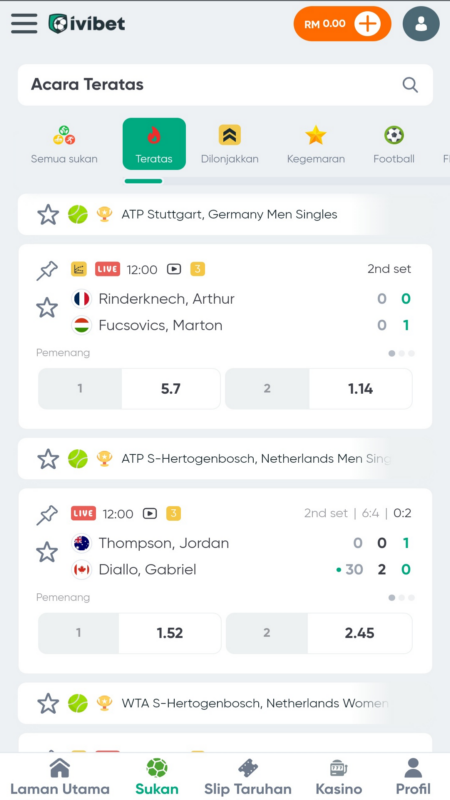Favorite the ATP Stuttgart tournament star
This screenshot has height=800, width=450.
[x=48, y=215]
